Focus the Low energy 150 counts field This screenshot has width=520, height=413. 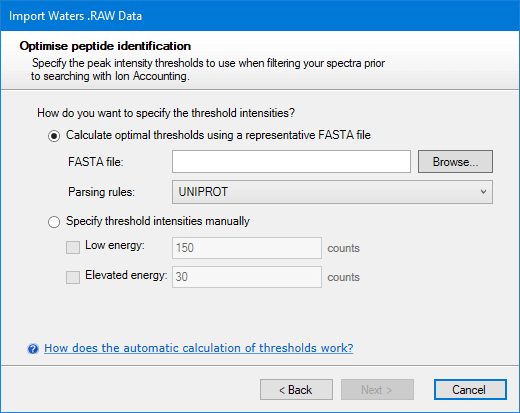coord(247,248)
